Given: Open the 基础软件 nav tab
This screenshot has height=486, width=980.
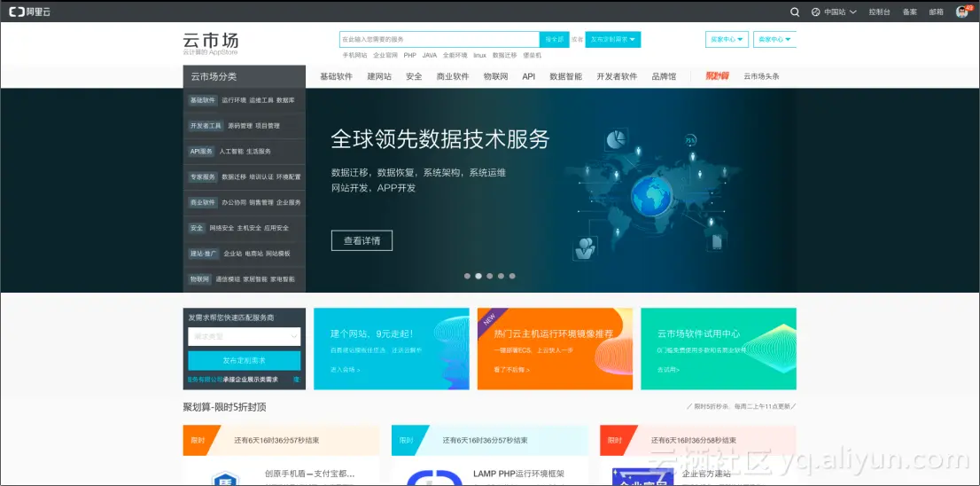Looking at the screenshot, I should coord(336,77).
